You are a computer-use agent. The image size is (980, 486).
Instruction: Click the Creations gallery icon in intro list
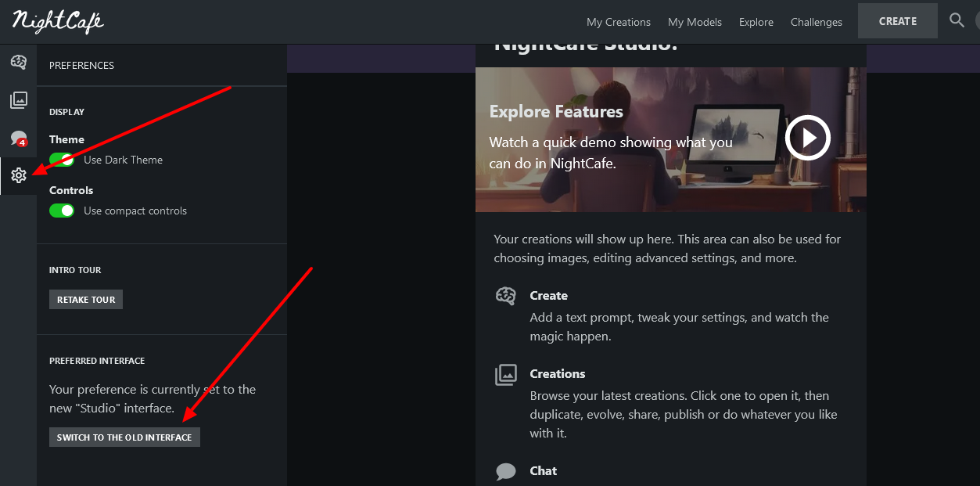(x=506, y=374)
